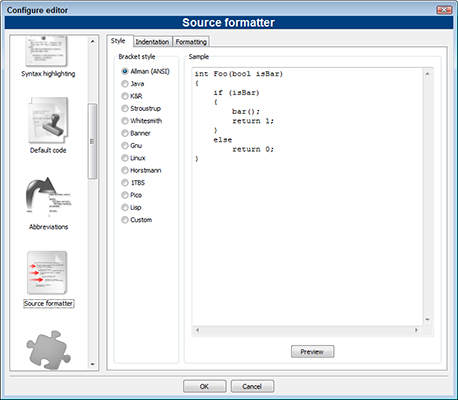Click the sidebar scroll down arrow
Image resolution: width=458 pixels, height=400 pixels.
click(x=93, y=364)
